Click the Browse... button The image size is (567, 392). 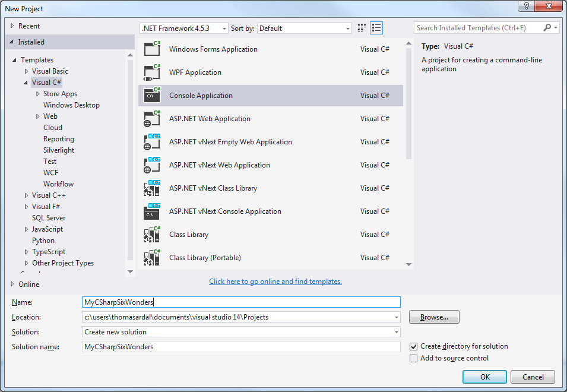(434, 317)
